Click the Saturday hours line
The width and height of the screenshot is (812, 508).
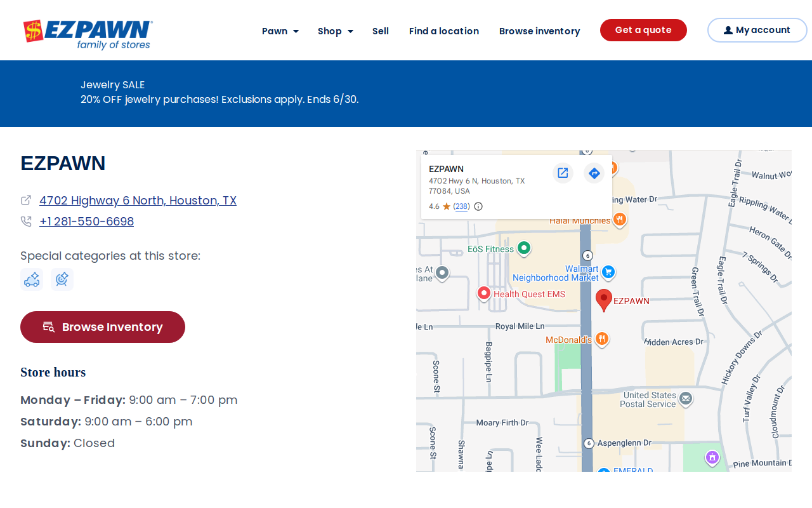coord(107,422)
